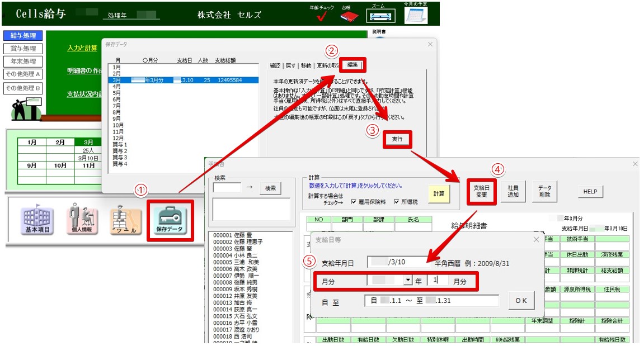This screenshot has height=346, width=644.
Task: Select employee 000018 西 浩司
Action: [x=232, y=336]
